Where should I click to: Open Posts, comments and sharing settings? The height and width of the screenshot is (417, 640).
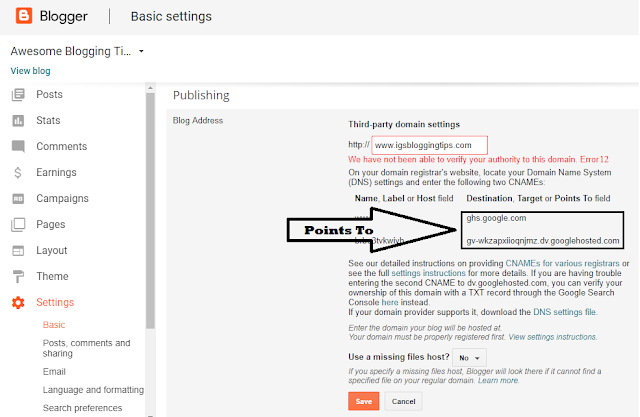(87, 348)
